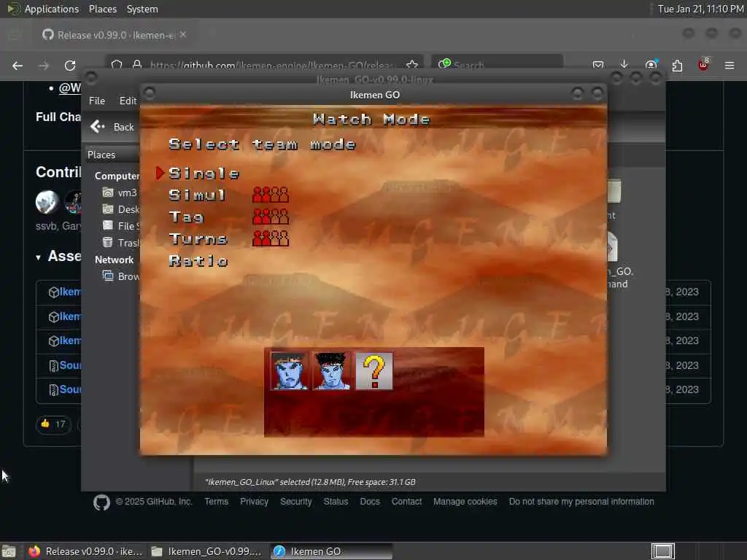747x560 pixels.
Task: Open GitHub Contact footer link
Action: click(406, 502)
